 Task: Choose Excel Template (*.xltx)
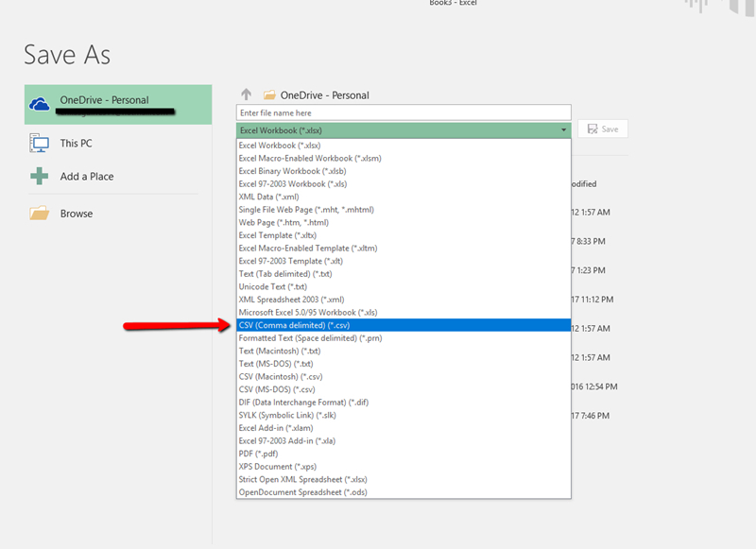coord(404,235)
